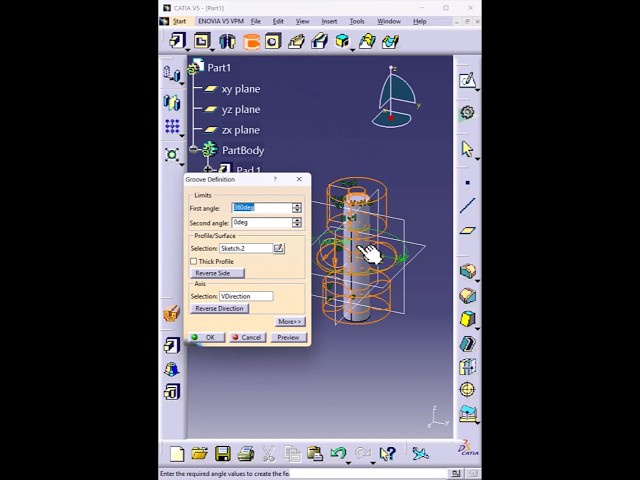Click OK in Groove Definition dialog

207,337
